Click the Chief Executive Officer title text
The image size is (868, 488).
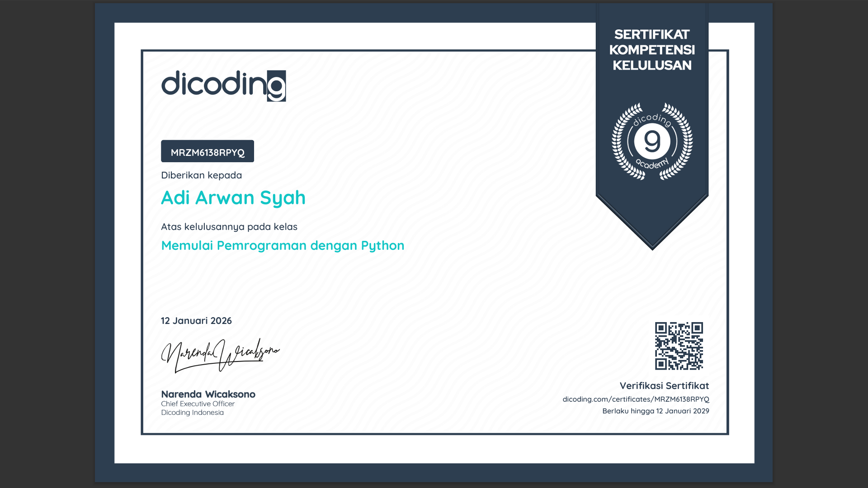[198, 404]
